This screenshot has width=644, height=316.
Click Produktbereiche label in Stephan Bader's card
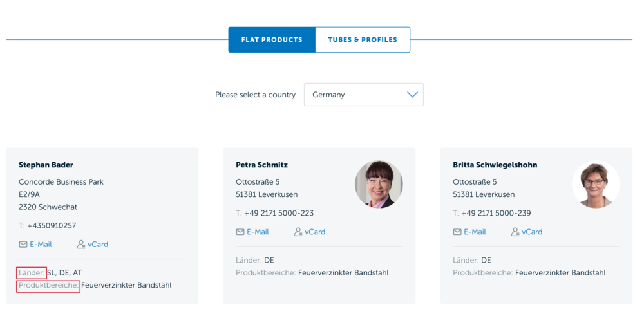coord(48,285)
